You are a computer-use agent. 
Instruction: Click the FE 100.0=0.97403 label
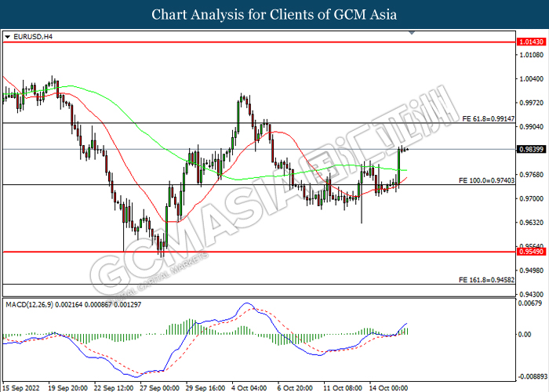[x=487, y=180]
